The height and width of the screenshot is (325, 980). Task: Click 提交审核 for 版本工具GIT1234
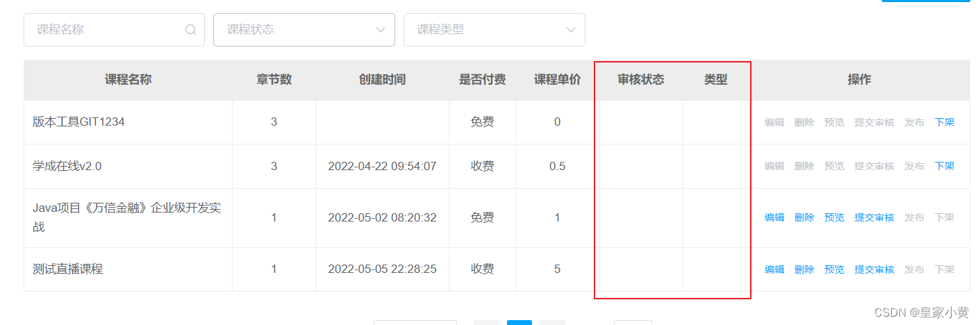(874, 122)
